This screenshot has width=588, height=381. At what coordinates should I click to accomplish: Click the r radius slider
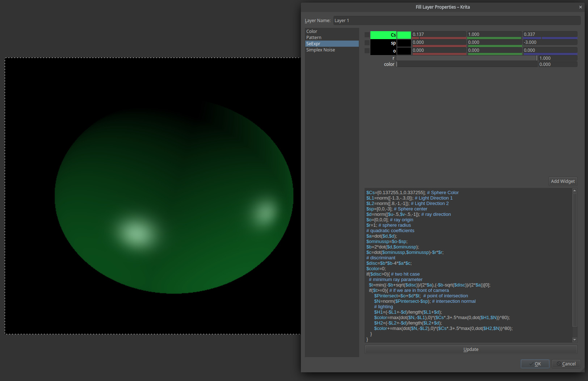coord(466,58)
